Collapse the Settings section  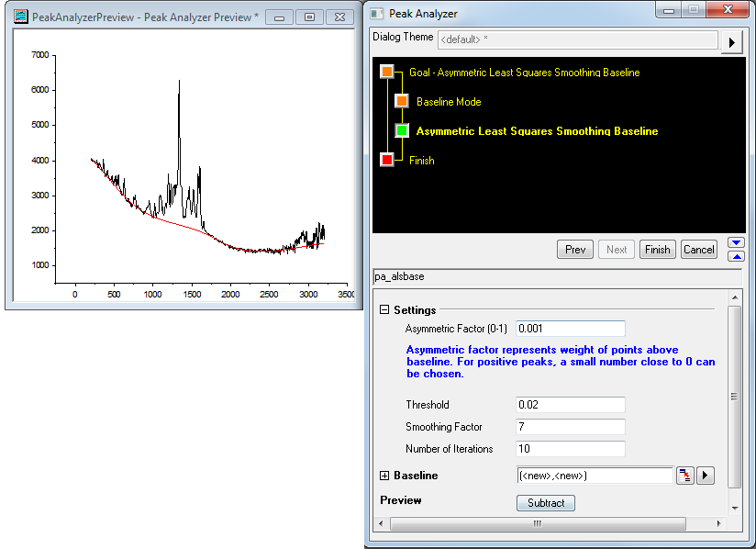[385, 310]
